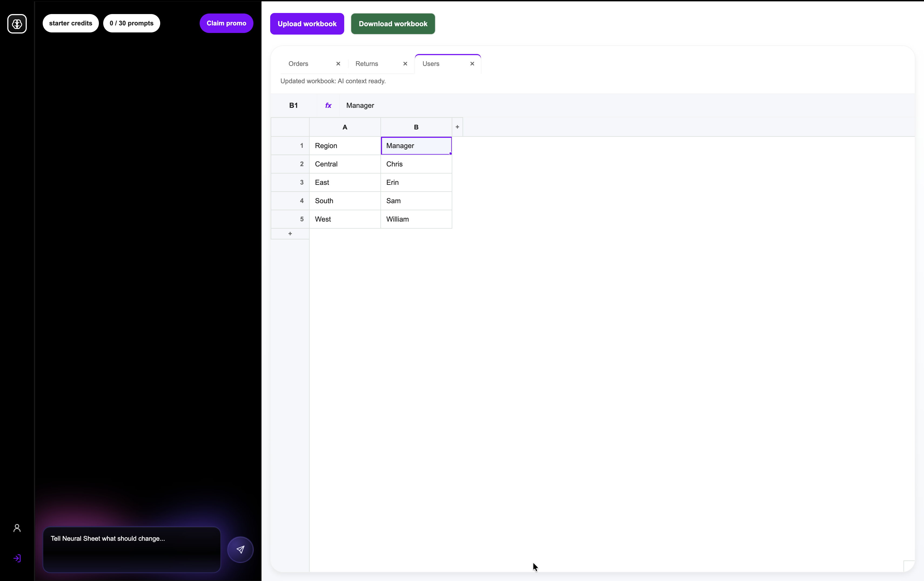Select row 5 header
924x581 pixels.
coord(290,219)
